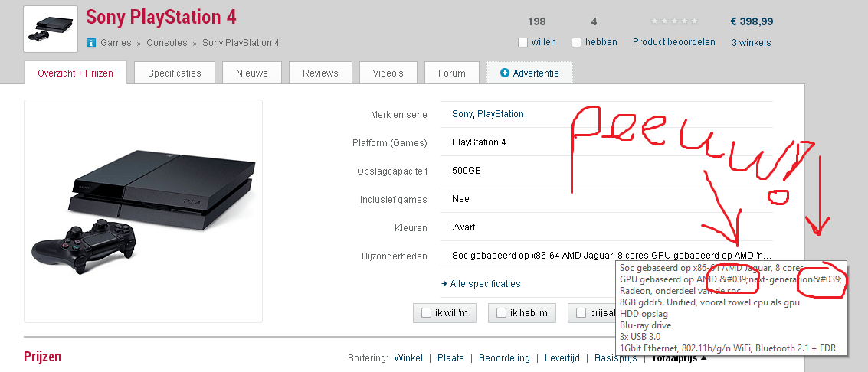This screenshot has height=372, width=868.
Task: Click the 4 hebben count
Action: pos(594,21)
